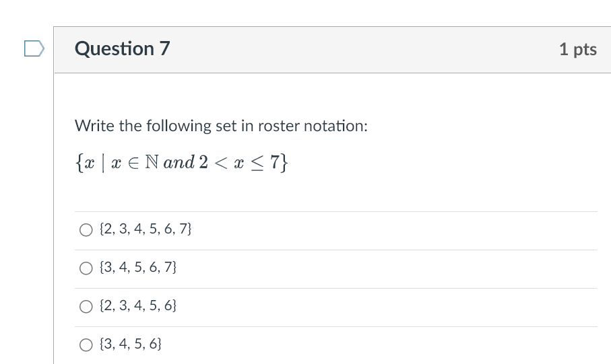The width and height of the screenshot is (611, 364).
Task: Click the answer text {2, 3, 4, 5, 6, 7}
Action: 146,229
